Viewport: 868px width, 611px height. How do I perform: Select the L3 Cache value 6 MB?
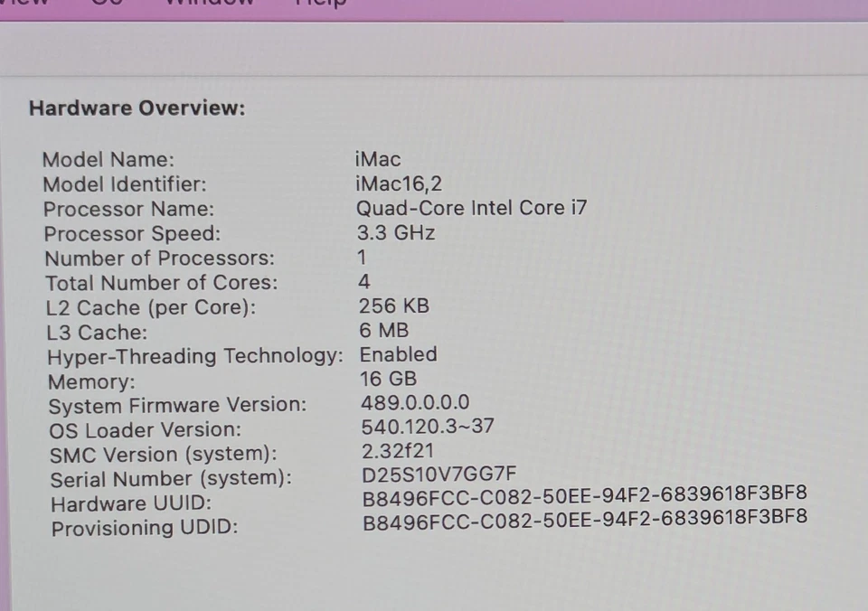(383, 330)
